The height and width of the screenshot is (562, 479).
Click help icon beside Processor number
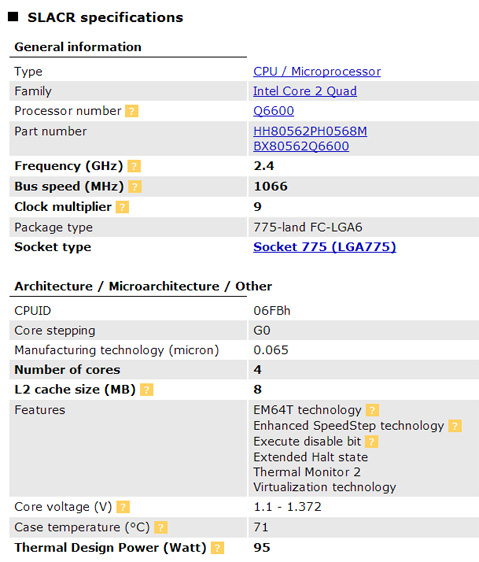click(132, 111)
